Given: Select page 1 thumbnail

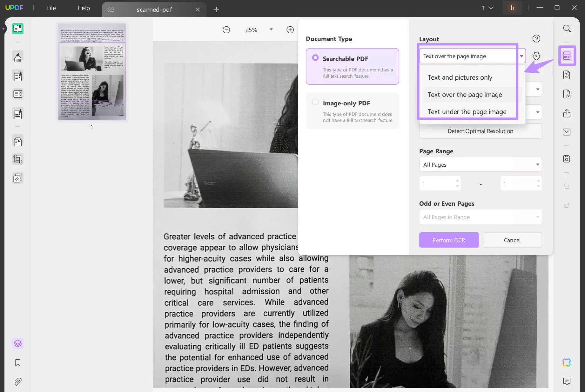Looking at the screenshot, I should (92, 71).
